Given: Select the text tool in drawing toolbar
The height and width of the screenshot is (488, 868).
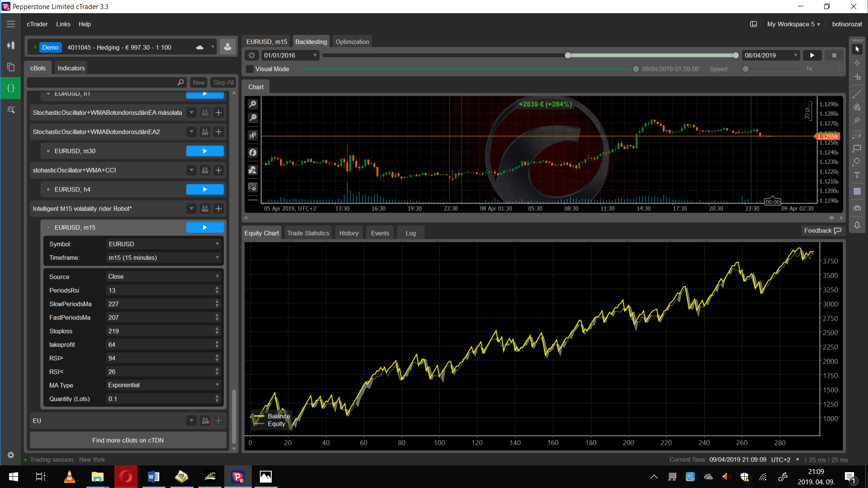Looking at the screenshot, I should (x=857, y=175).
